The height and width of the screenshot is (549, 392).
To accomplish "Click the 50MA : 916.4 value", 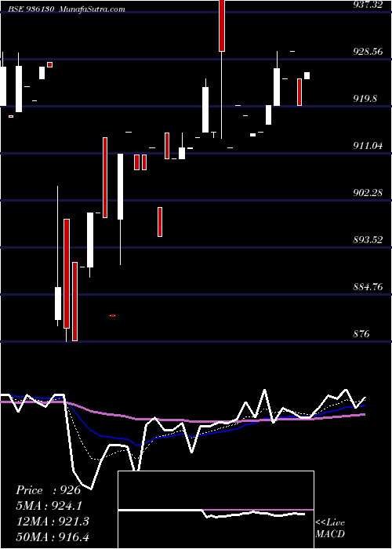I will 53,536.
